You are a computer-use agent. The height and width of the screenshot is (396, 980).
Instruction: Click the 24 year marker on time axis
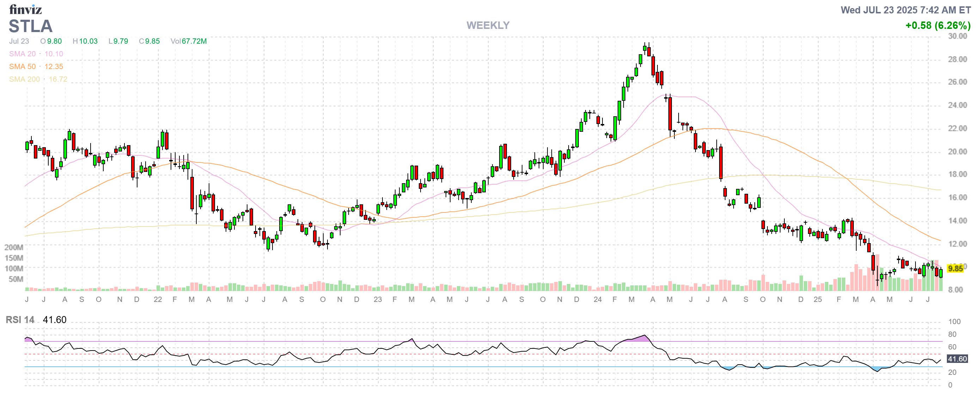pos(597,299)
